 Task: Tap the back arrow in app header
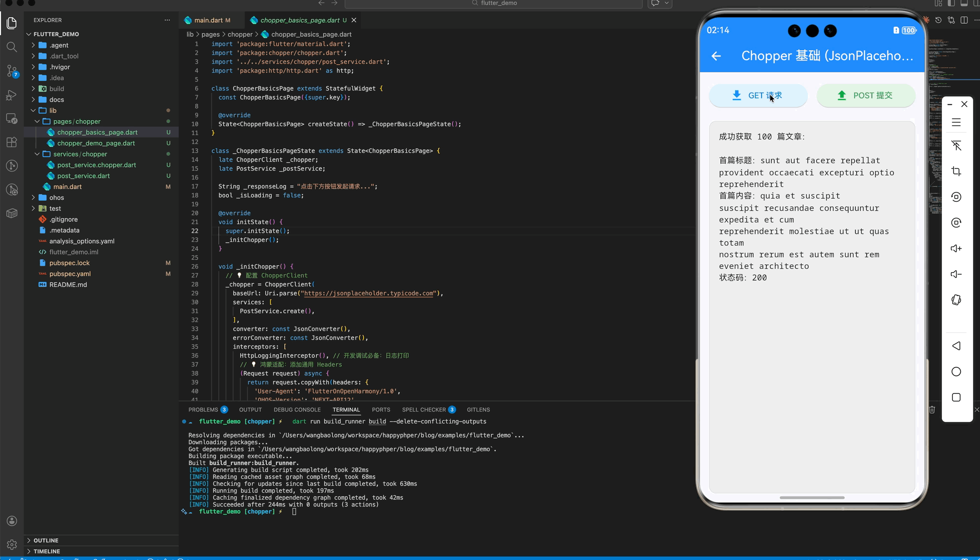tap(716, 56)
